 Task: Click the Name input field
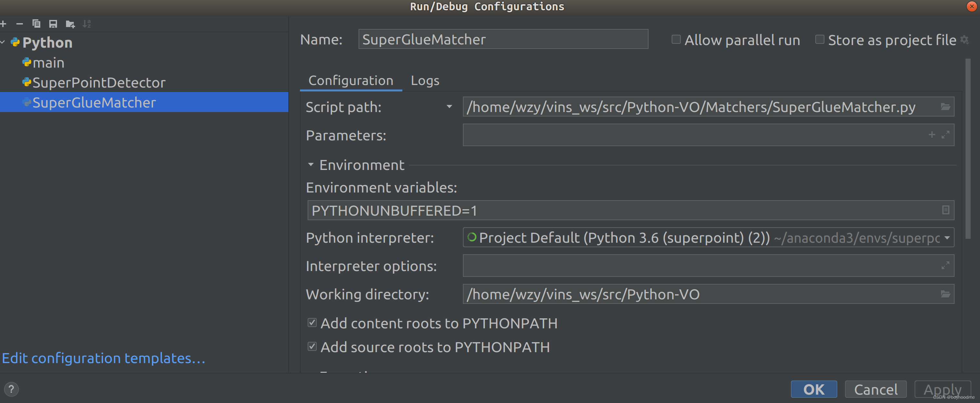(x=503, y=40)
